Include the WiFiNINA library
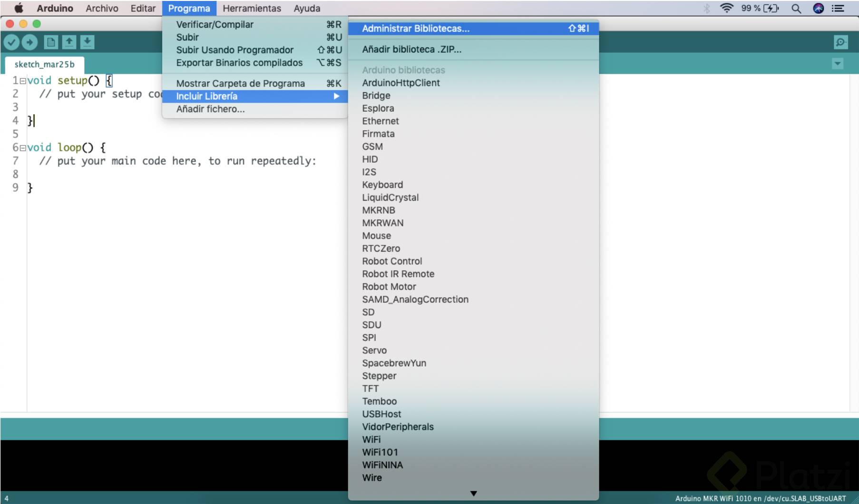 [473, 465]
